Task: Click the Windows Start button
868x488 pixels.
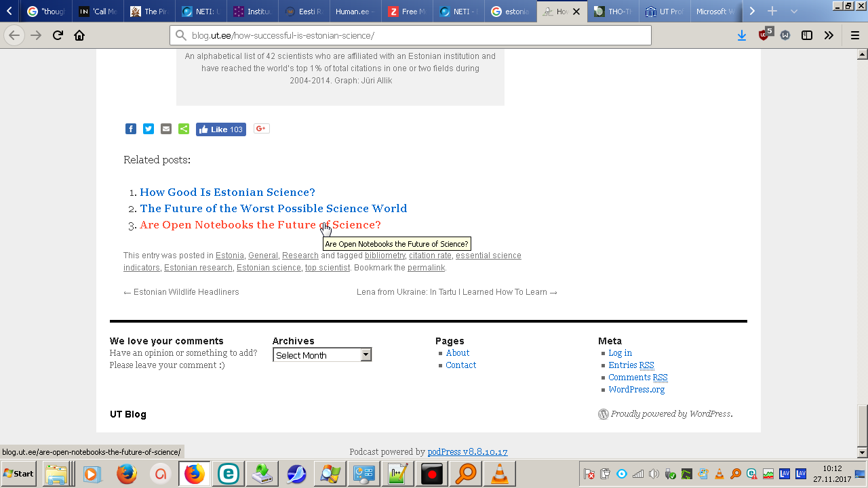Action: (x=19, y=473)
